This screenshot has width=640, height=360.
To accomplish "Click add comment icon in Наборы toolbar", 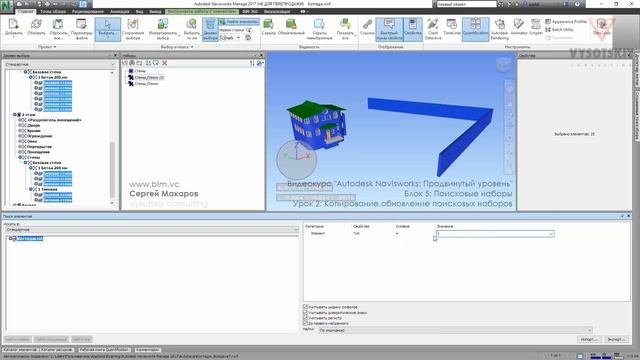I will click(156, 63).
